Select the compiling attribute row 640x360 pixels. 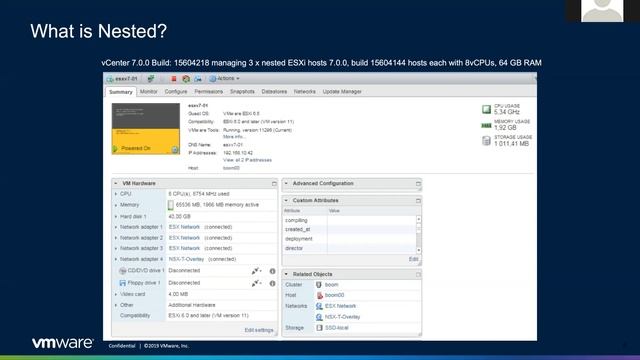tap(349, 220)
